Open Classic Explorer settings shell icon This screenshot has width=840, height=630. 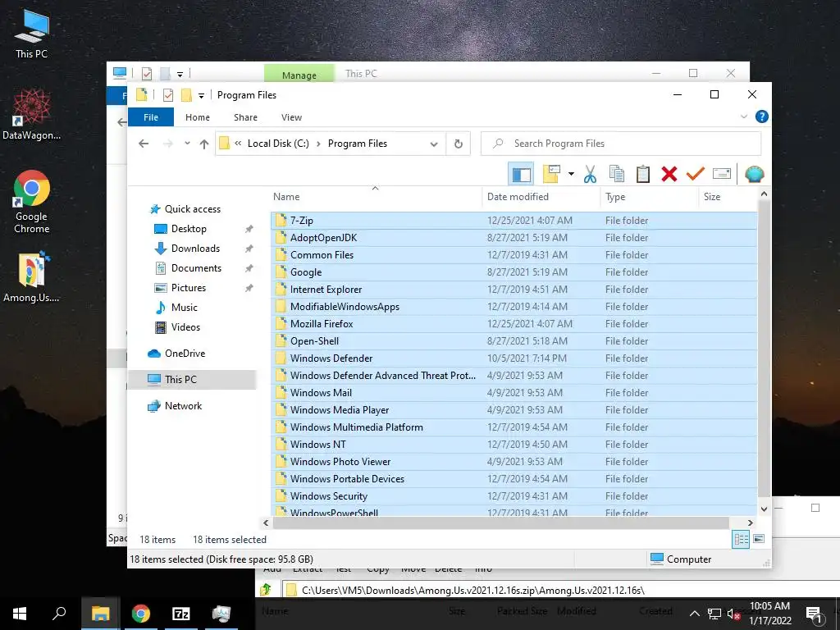pos(755,174)
